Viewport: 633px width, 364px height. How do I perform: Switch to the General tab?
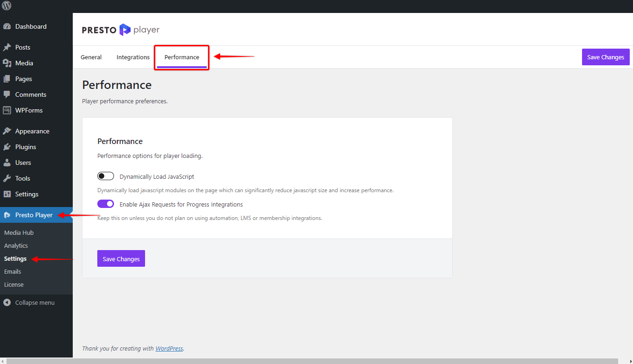click(x=91, y=57)
